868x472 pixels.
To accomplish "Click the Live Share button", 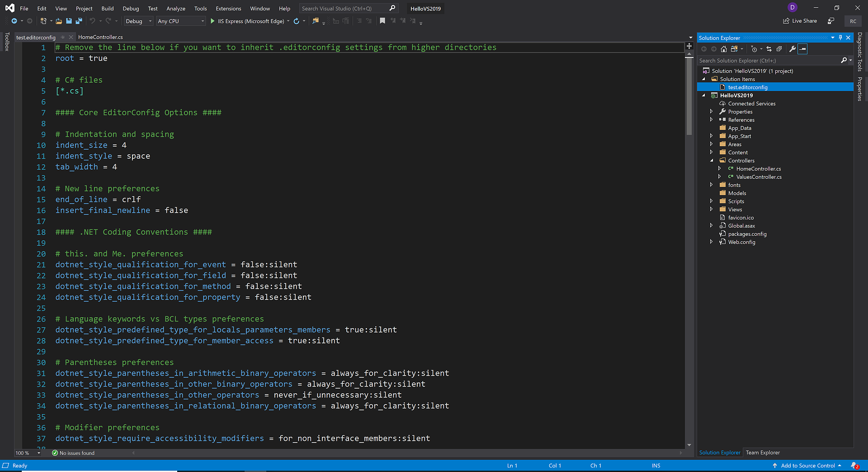I will point(800,21).
